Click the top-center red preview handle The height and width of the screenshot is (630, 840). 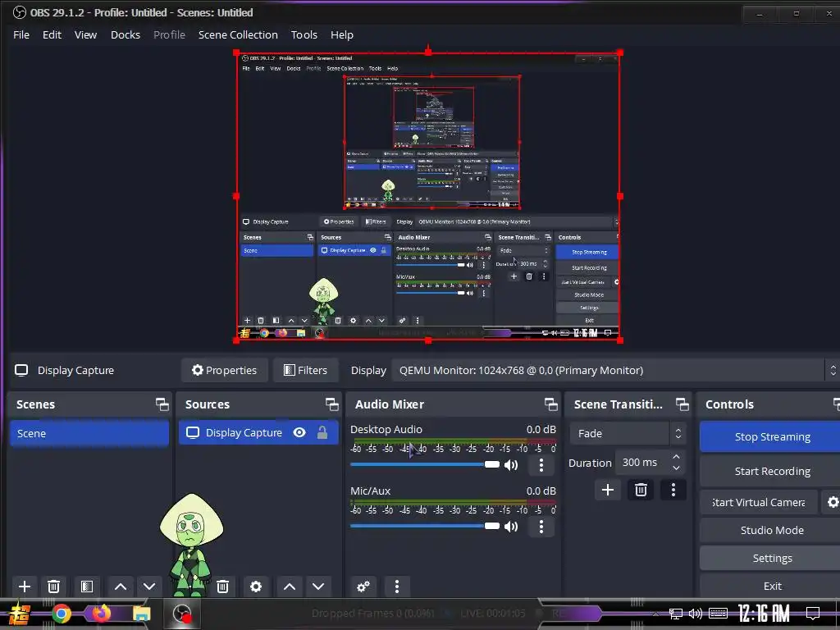click(428, 52)
